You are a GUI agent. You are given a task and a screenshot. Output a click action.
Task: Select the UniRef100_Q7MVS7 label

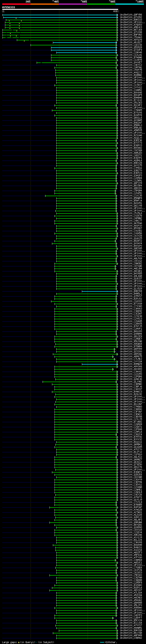click(x=131, y=296)
